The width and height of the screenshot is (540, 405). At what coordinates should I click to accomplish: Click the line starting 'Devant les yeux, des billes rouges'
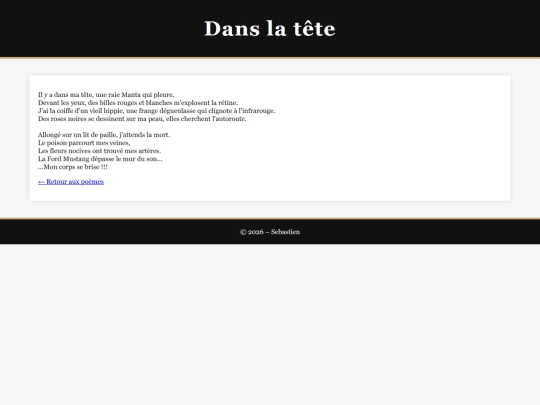point(138,102)
